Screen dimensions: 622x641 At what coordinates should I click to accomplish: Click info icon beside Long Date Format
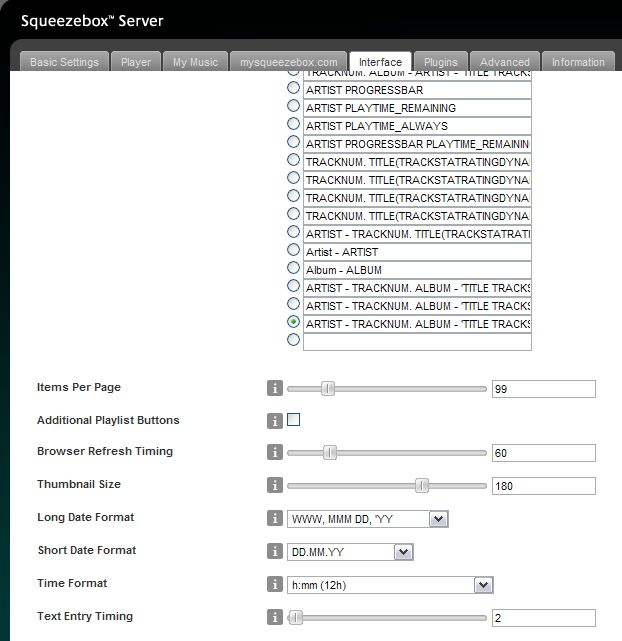[275, 519]
